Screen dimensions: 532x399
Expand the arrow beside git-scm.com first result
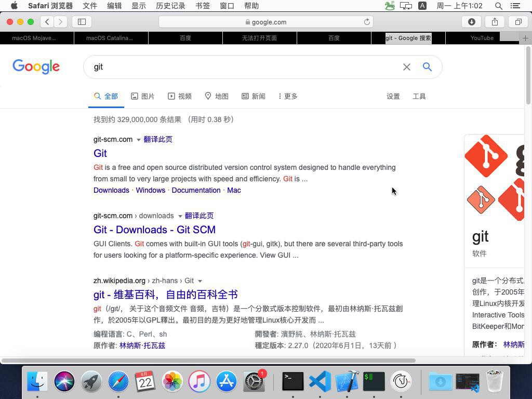[138, 140]
